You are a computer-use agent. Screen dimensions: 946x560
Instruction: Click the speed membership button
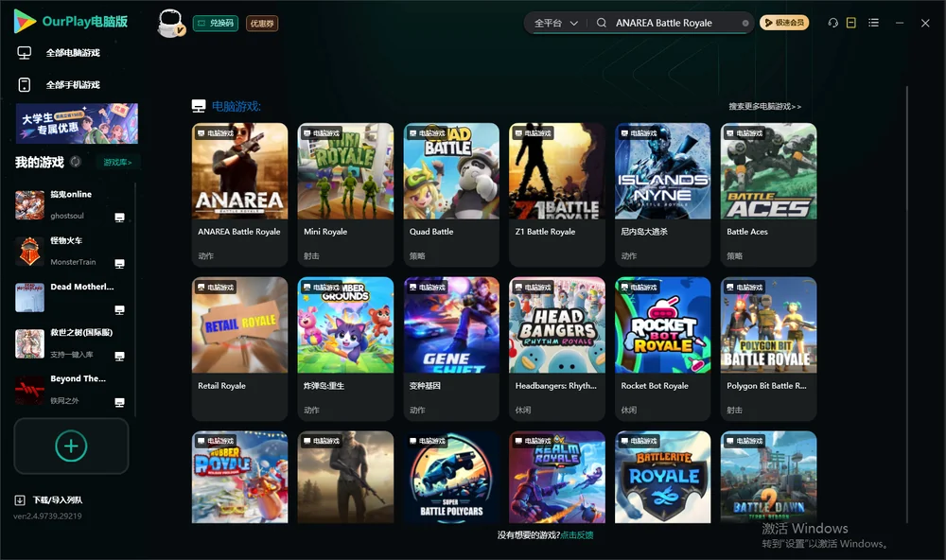(x=784, y=23)
